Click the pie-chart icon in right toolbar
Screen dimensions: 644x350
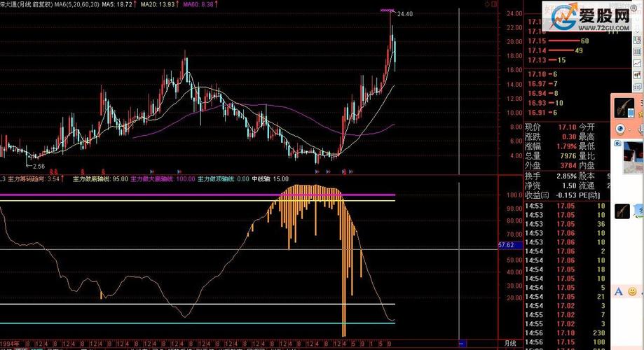(x=638, y=40)
